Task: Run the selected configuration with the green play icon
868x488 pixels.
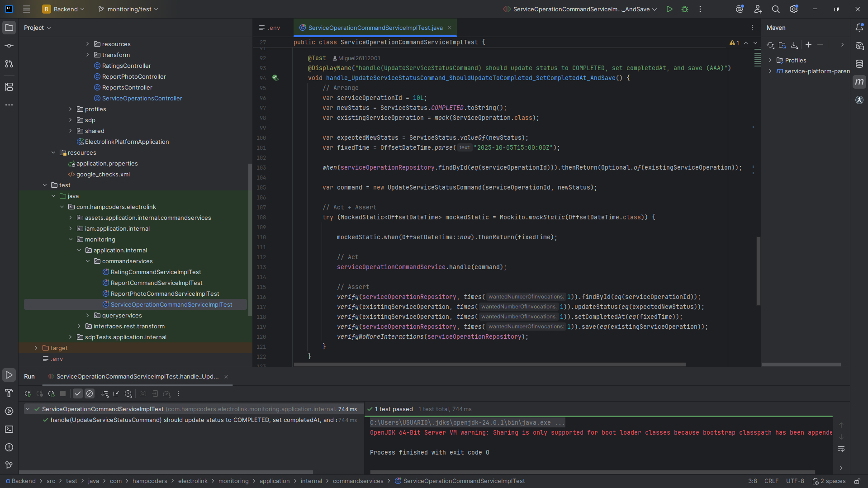Action: point(669,9)
